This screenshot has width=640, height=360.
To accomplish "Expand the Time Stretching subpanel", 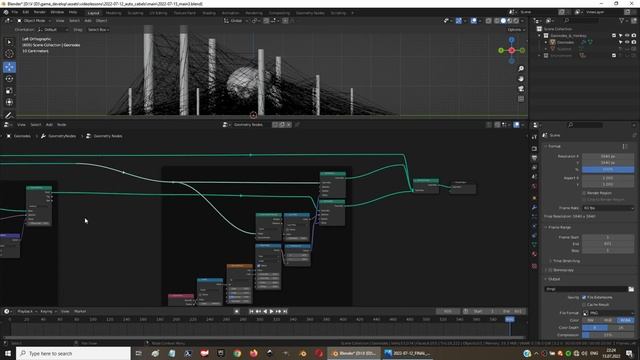I will tap(565, 261).
